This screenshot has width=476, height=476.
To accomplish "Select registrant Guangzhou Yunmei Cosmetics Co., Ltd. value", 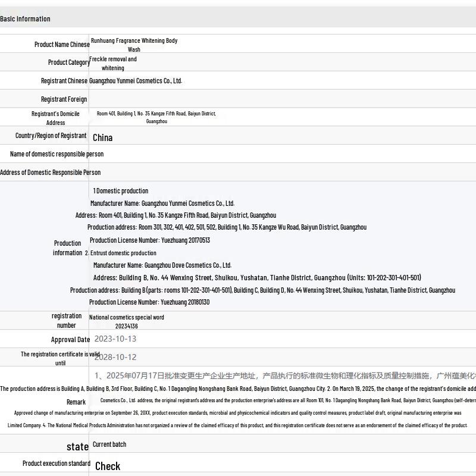I will 136,81.
